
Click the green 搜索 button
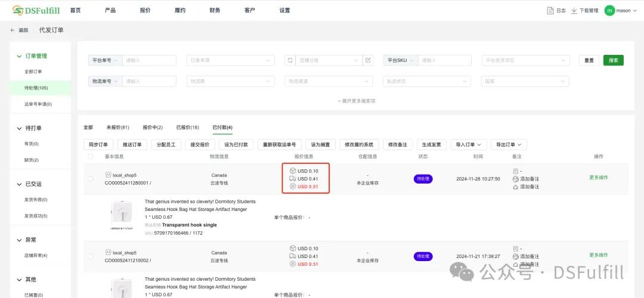click(x=614, y=60)
